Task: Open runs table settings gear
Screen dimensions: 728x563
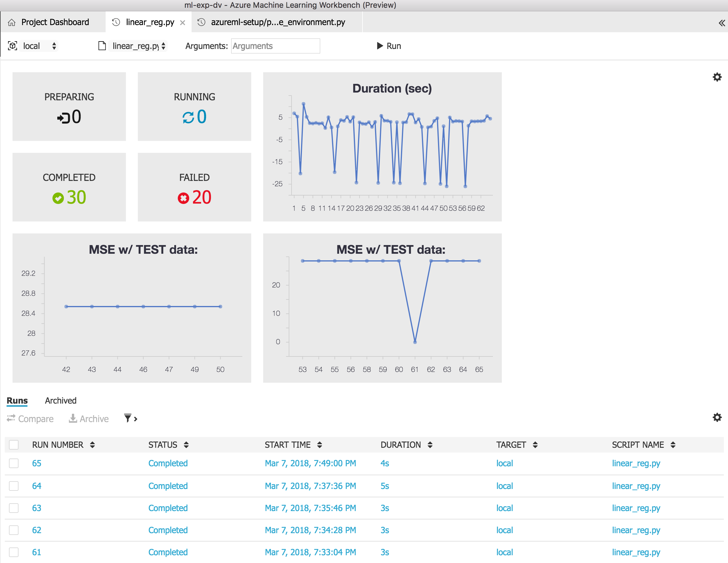Action: [x=717, y=417]
